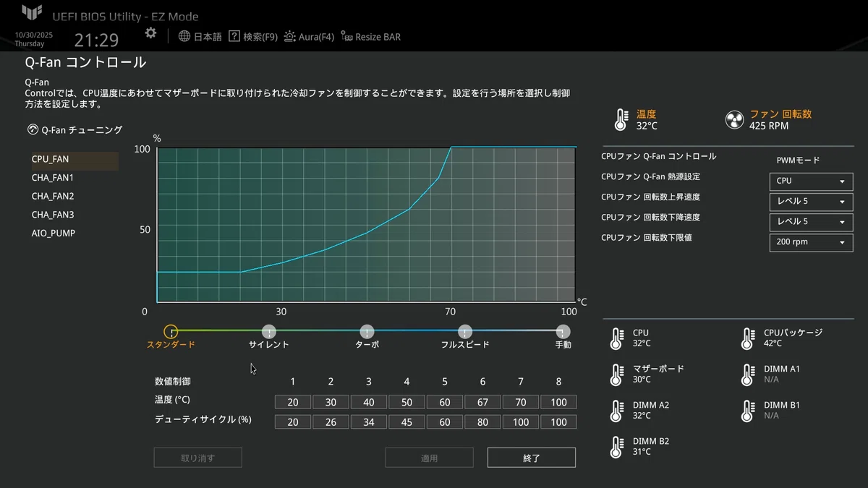Click the DIMM A2 thermometer icon
This screenshot has width=868, height=488.
(x=616, y=411)
